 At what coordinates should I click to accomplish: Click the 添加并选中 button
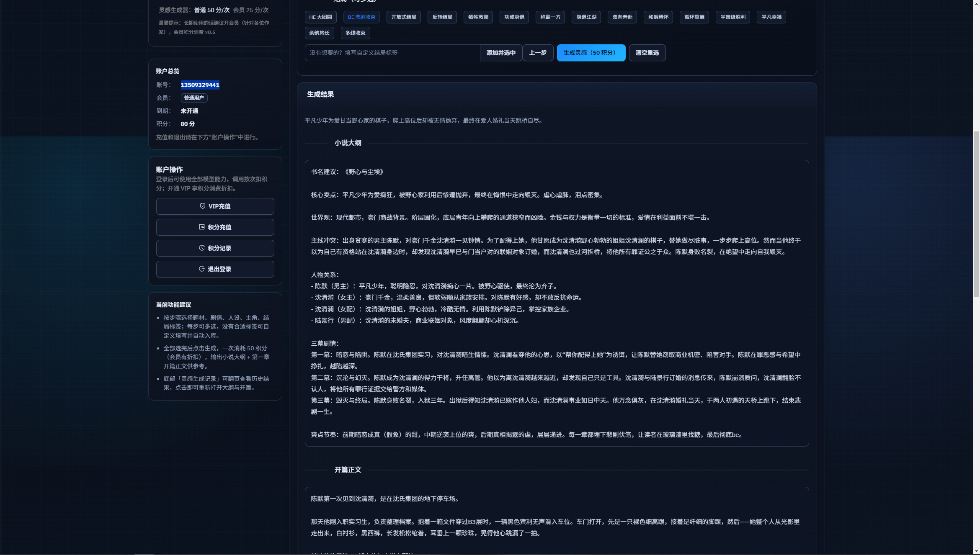point(501,53)
